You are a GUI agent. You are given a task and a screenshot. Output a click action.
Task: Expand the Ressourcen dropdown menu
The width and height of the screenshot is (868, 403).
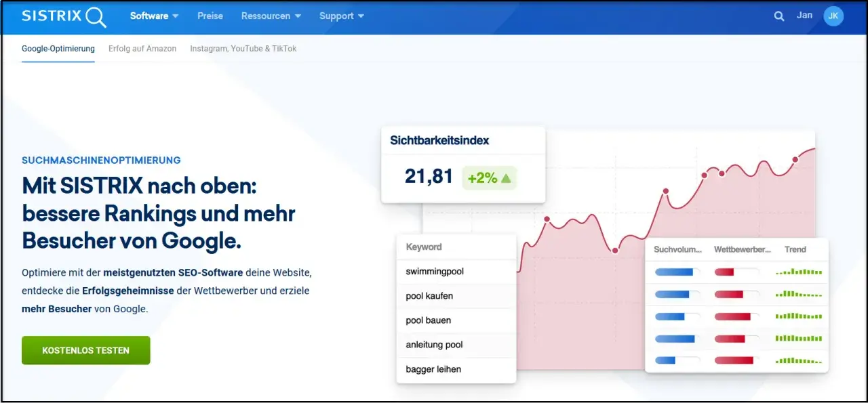271,16
